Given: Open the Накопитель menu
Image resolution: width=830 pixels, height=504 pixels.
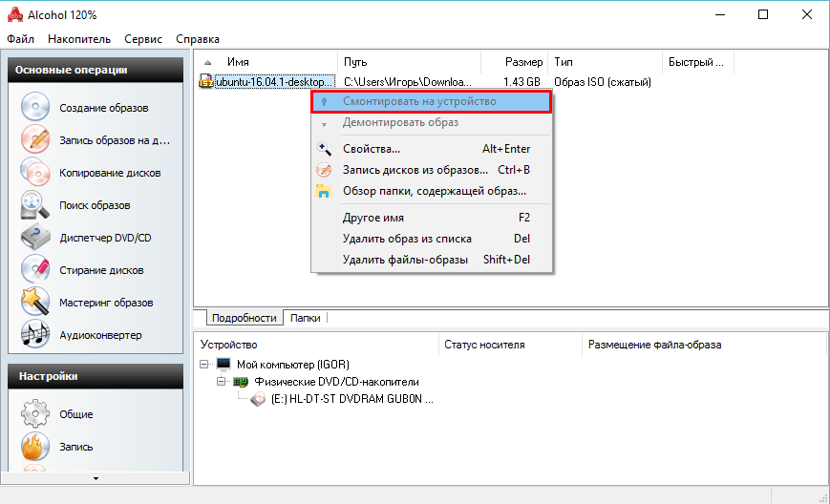Looking at the screenshot, I should point(79,39).
